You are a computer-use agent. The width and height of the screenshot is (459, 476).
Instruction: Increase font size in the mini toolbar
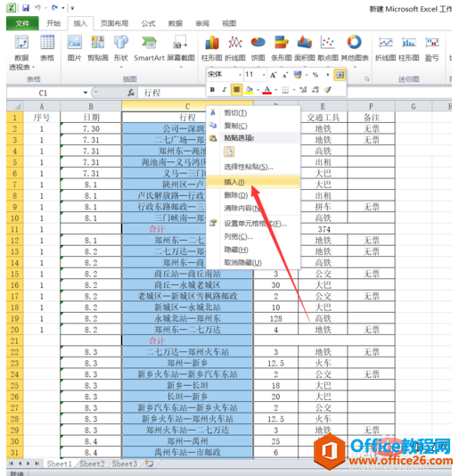click(274, 75)
